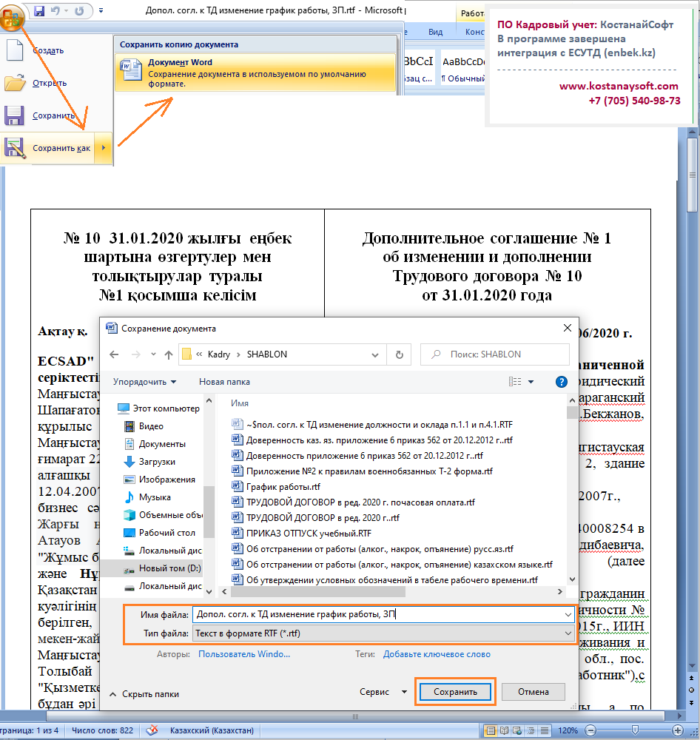Open the Упорядочить dropdown menu

click(x=144, y=382)
